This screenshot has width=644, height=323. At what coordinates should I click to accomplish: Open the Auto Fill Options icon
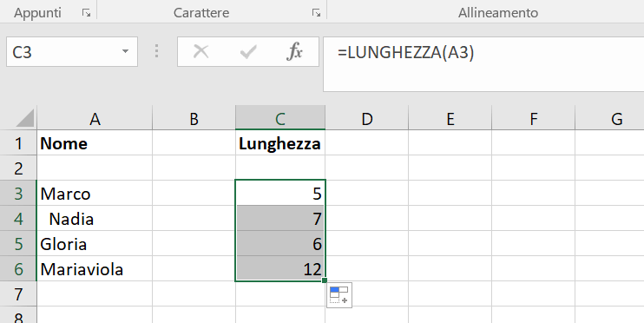(x=339, y=295)
